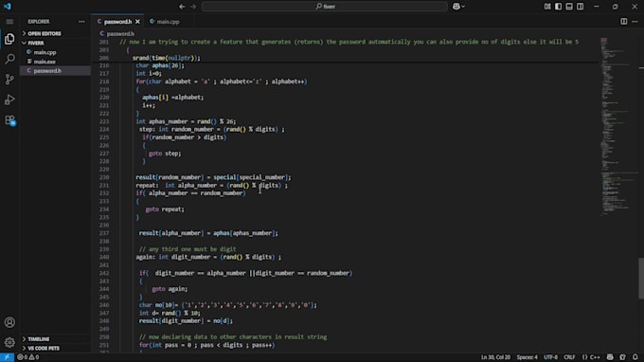Open the Search view in activity bar
This screenshot has height=362, width=644.
click(x=9, y=59)
